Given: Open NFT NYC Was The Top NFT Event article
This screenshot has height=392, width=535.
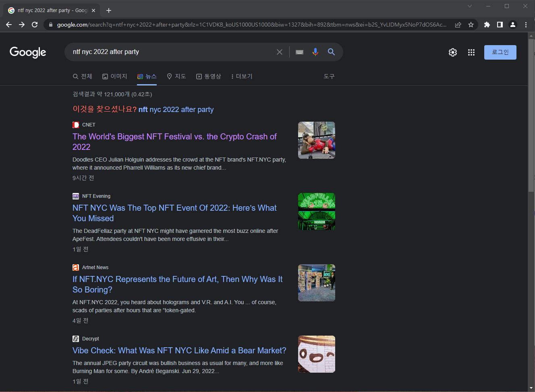Looking at the screenshot, I should (x=174, y=213).
